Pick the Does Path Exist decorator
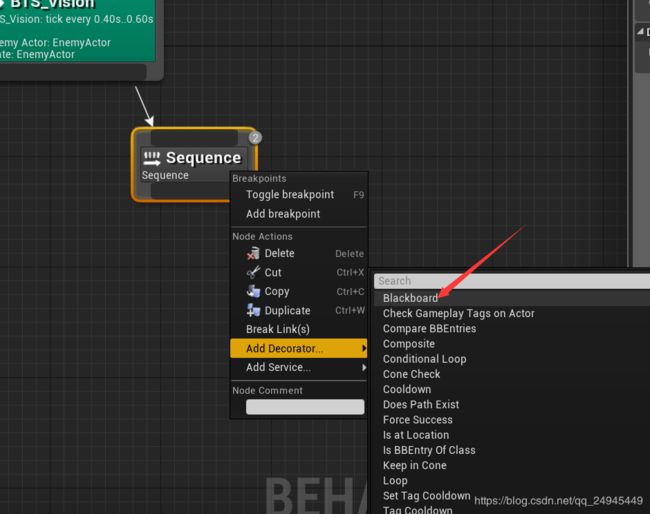The image size is (650, 514). point(512,405)
